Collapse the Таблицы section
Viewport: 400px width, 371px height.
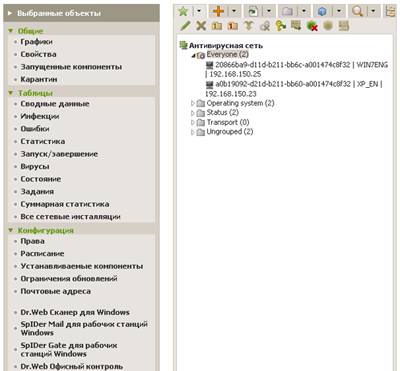tap(11, 93)
